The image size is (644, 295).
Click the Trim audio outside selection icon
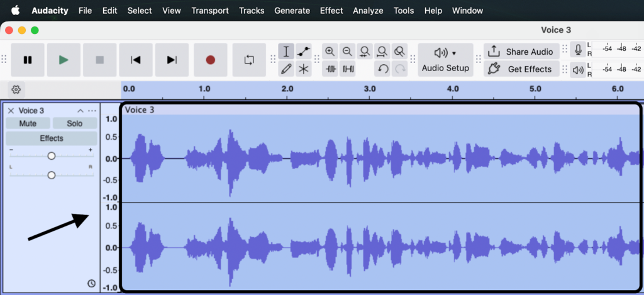(x=330, y=69)
